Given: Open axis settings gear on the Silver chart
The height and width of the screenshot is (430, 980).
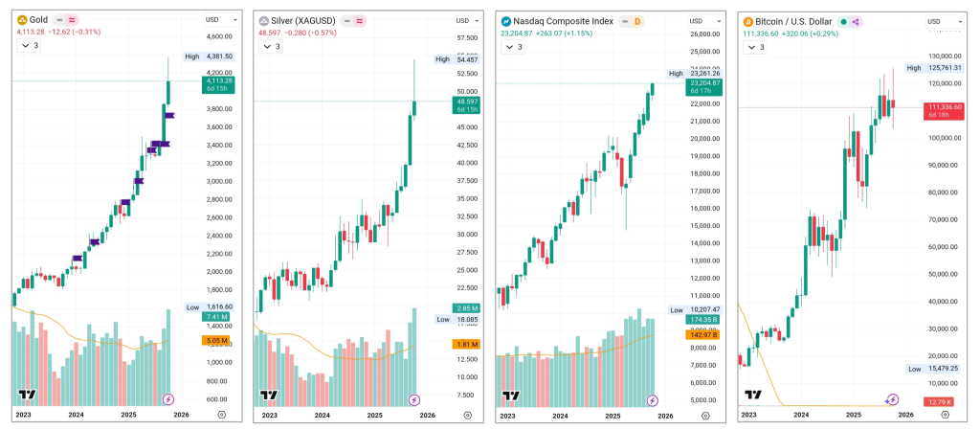Looking at the screenshot, I should pyautogui.click(x=460, y=416).
